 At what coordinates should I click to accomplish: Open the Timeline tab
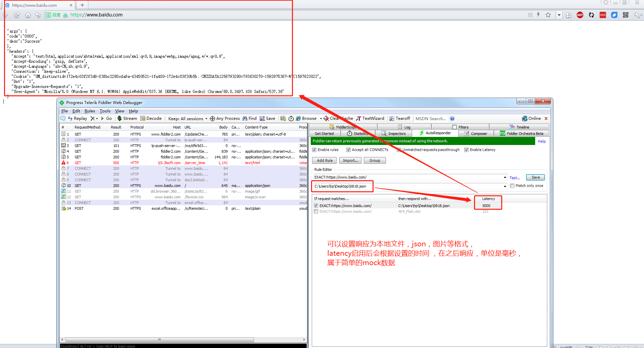pos(519,127)
